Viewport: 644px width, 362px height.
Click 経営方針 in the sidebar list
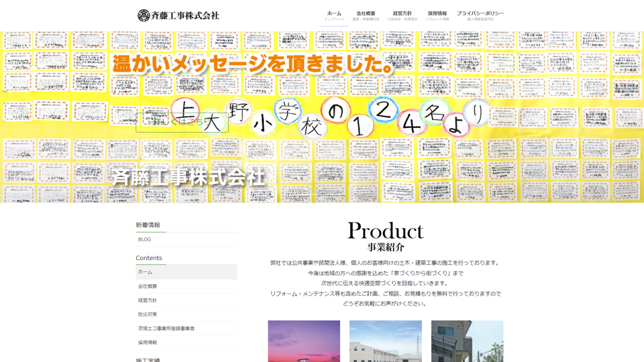148,300
